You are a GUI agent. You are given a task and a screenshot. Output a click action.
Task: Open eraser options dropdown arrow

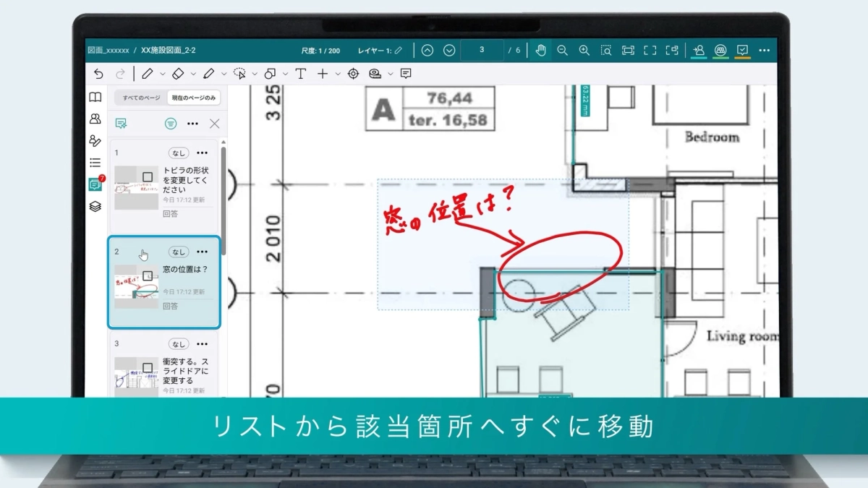coord(193,74)
